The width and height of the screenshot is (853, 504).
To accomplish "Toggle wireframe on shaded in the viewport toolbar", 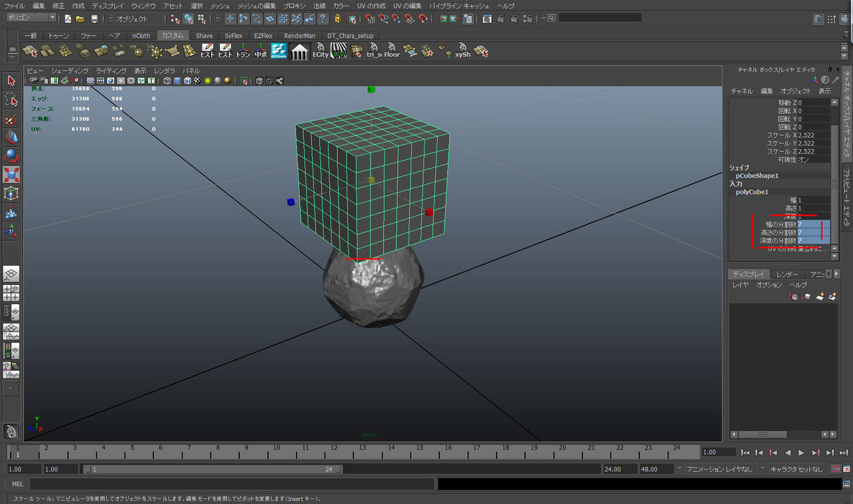I will click(188, 81).
